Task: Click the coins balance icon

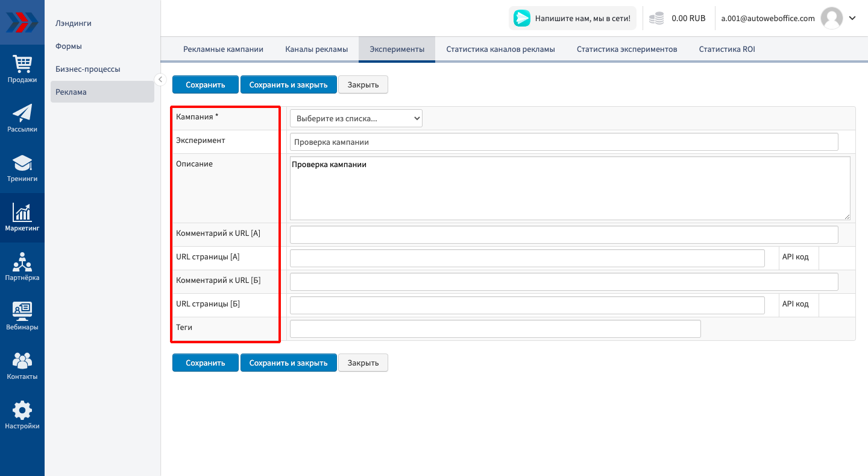Action: coord(656,19)
